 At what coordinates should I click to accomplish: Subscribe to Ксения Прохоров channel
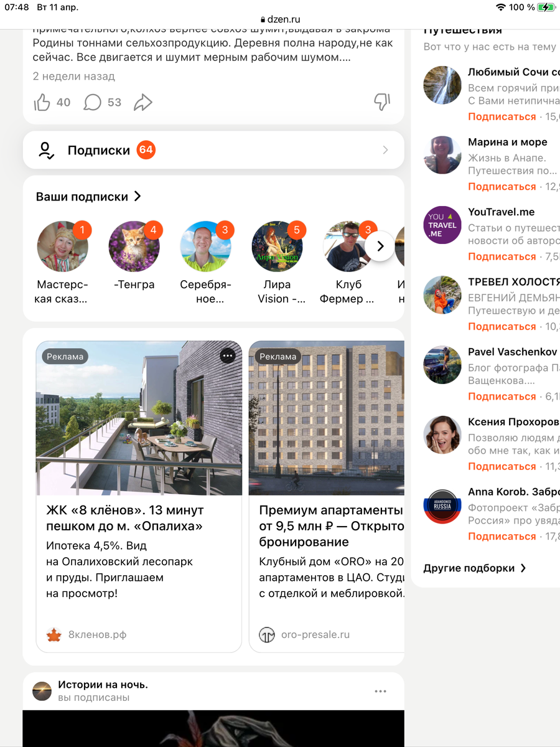[502, 466]
